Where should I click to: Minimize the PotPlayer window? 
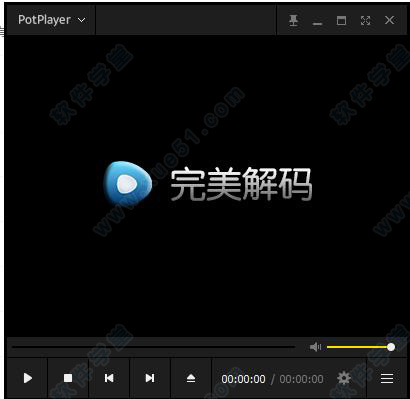pyautogui.click(x=317, y=23)
